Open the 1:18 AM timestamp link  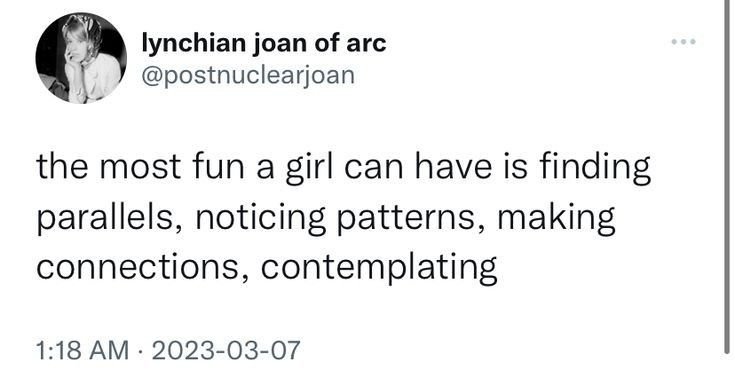(x=82, y=351)
